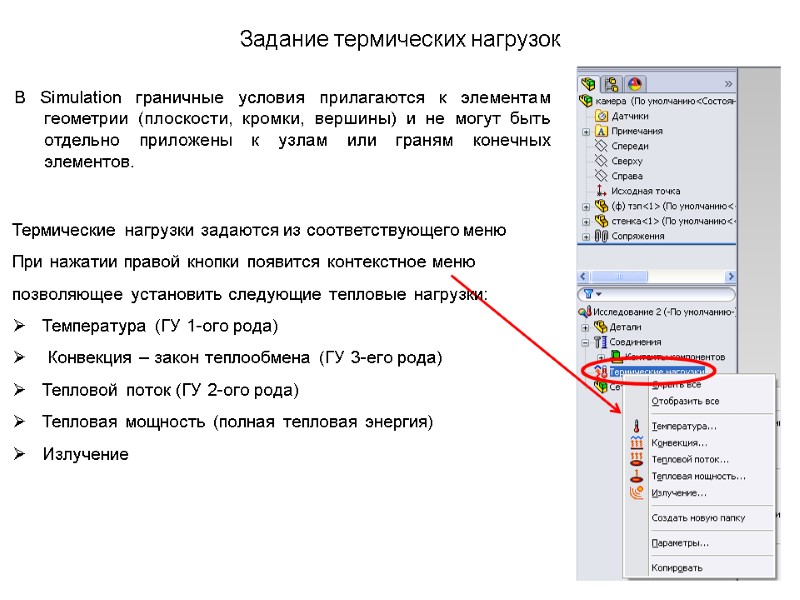The image size is (800, 600).
Task: Click the tree scrollbar right arrow
Action: point(731,276)
